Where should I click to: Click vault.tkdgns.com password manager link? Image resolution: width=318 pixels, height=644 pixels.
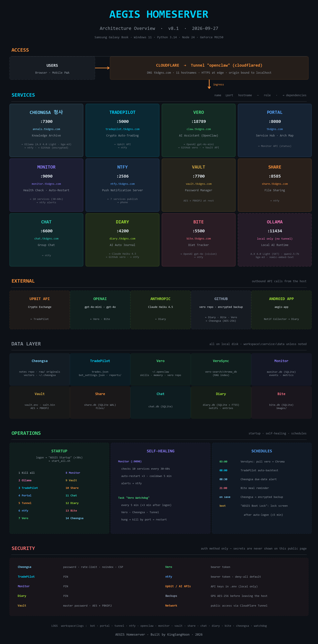[199, 184]
